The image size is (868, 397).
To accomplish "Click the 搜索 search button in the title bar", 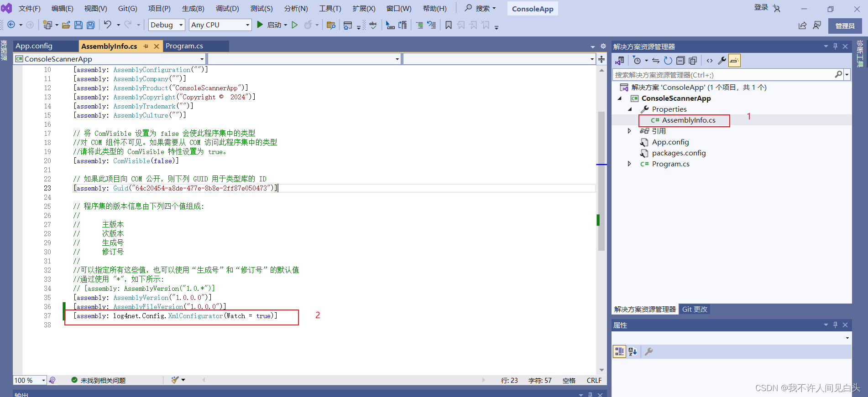I will coord(480,8).
